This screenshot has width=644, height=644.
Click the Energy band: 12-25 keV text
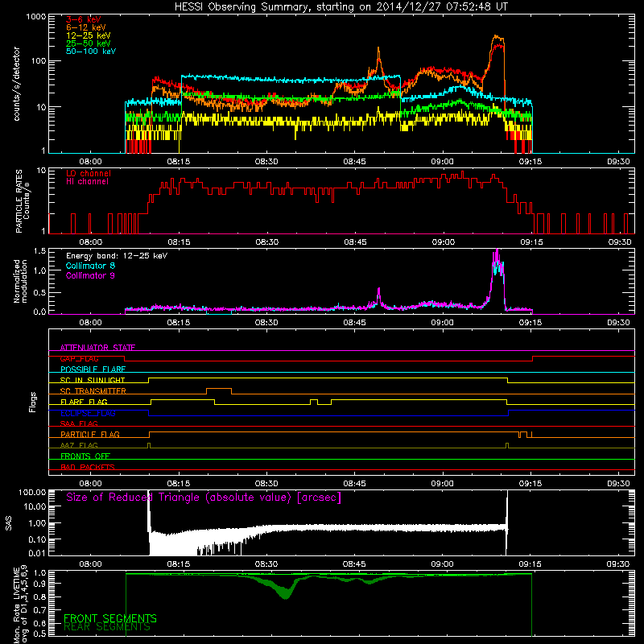117,256
